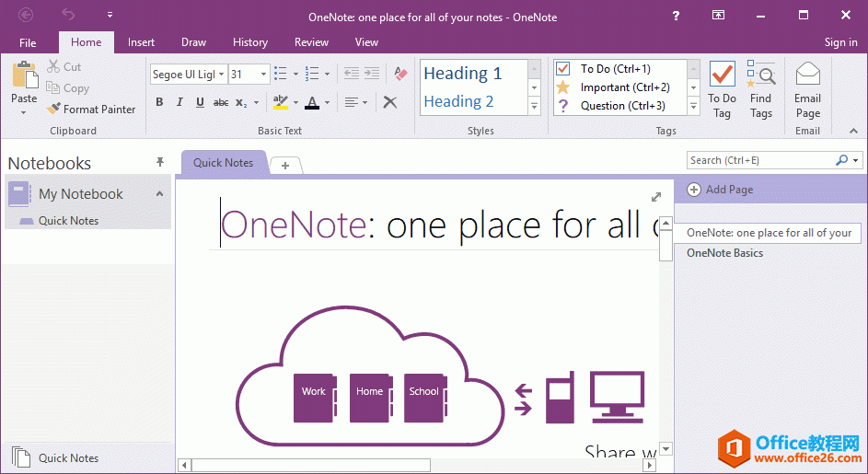Switch to the Draw tab
The height and width of the screenshot is (474, 868).
[193, 42]
